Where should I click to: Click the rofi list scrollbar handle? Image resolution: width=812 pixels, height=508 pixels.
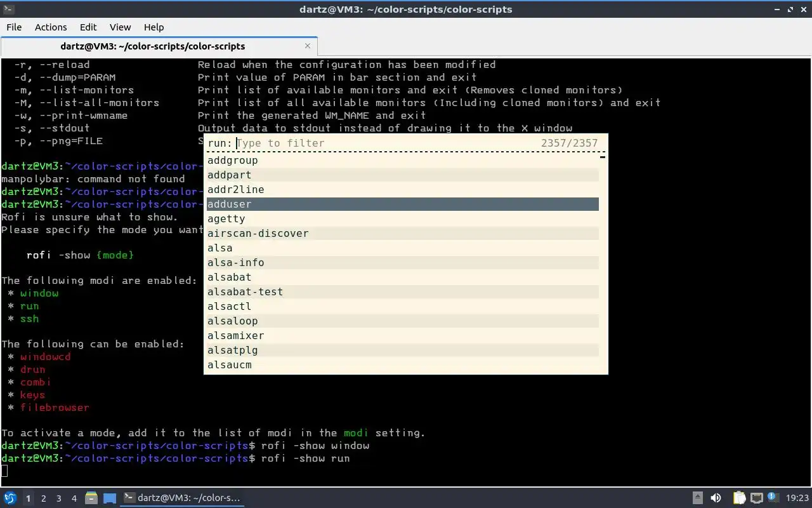tap(603, 157)
